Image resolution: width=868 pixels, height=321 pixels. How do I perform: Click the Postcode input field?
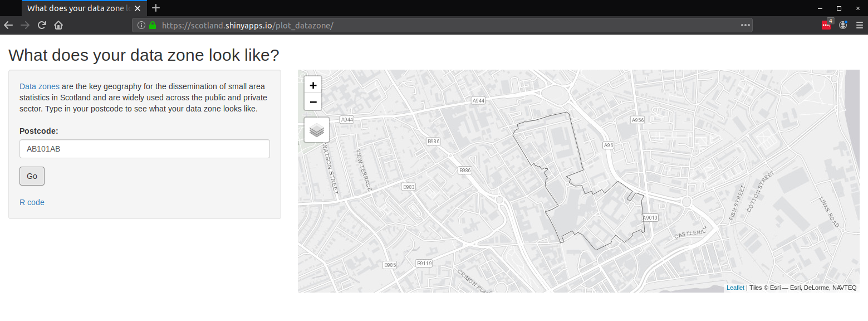144,149
